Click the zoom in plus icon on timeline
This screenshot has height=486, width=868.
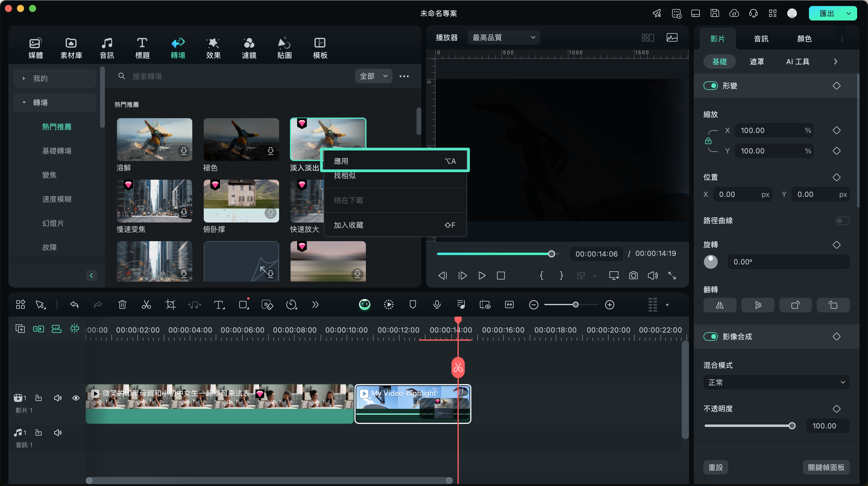click(609, 305)
